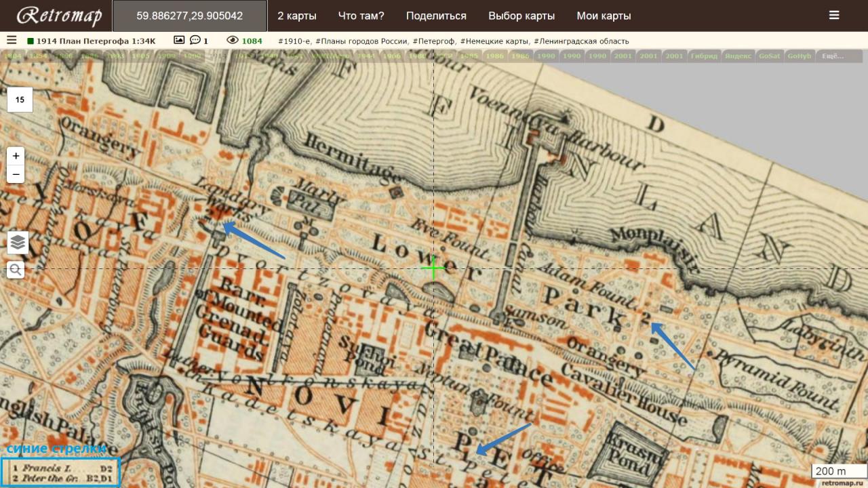The height and width of the screenshot is (488, 868).
Task: Click the comment count 1
Action: [x=205, y=41]
